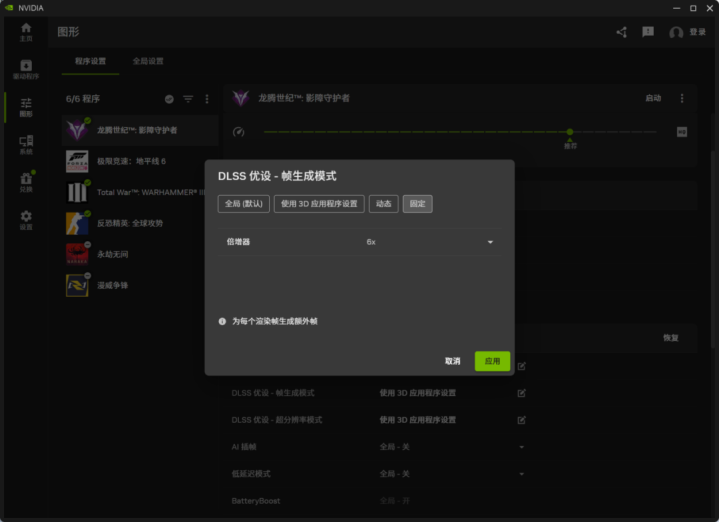The height and width of the screenshot is (522, 719).
Task: Switch to the 程序设置 tab
Action: [x=90, y=61]
